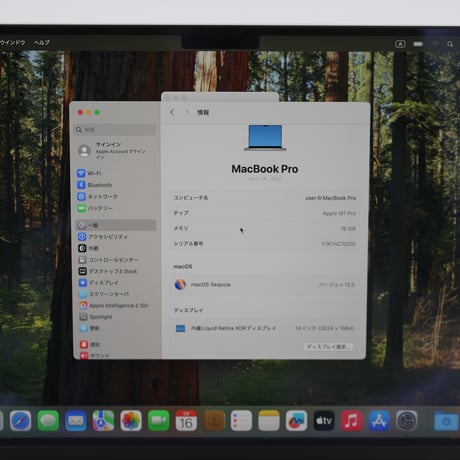Go back with the left chevron button
This screenshot has height=460, width=460.
(172, 112)
